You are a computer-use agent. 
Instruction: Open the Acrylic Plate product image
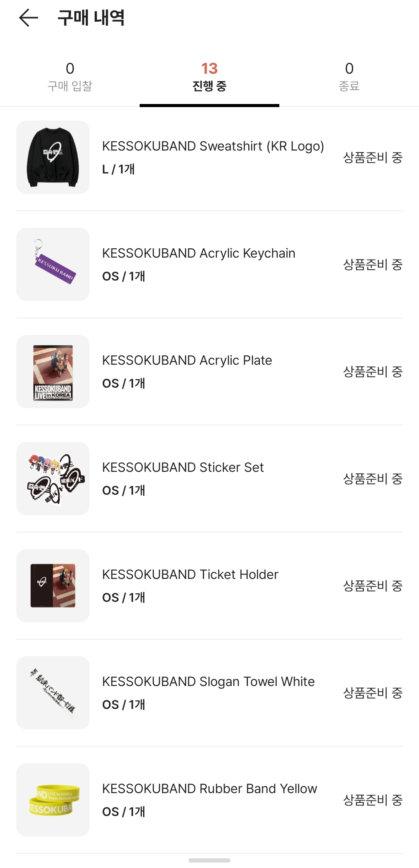(53, 371)
